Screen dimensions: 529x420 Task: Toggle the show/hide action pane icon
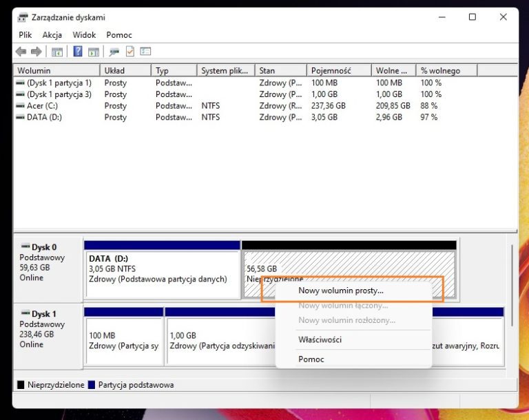click(x=94, y=52)
